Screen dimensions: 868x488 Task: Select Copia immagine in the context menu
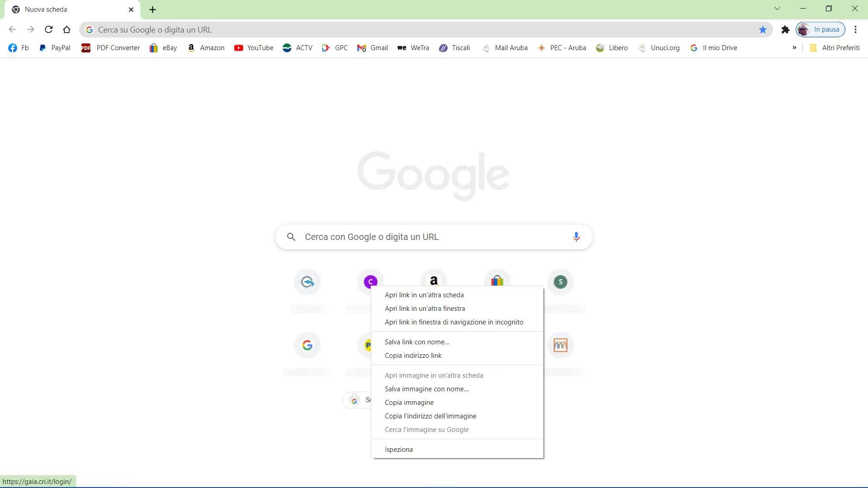pyautogui.click(x=457, y=403)
